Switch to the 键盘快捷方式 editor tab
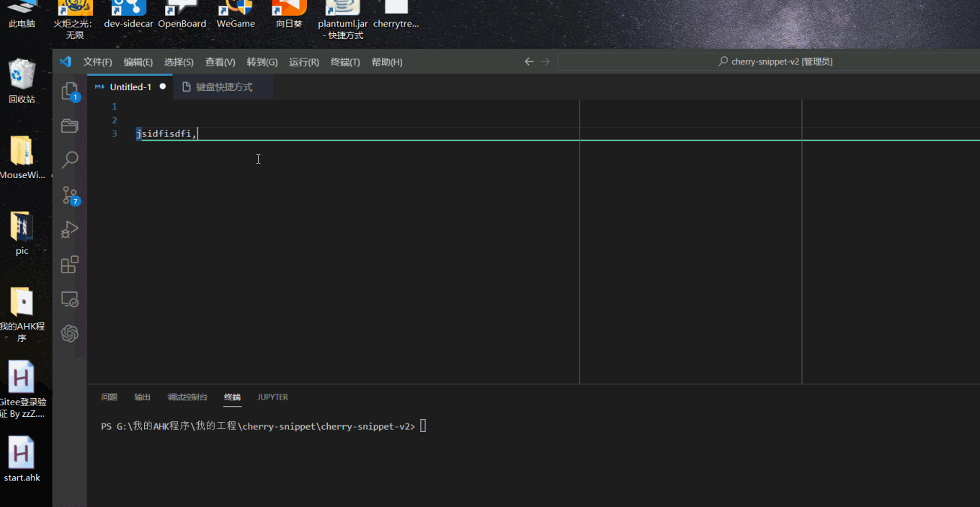This screenshot has height=507, width=980. tap(224, 87)
